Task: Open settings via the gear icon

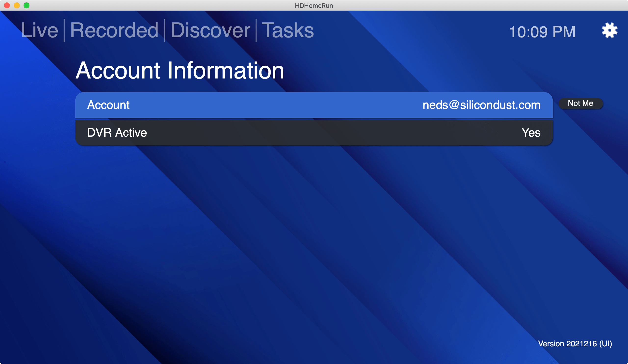Action: (609, 30)
